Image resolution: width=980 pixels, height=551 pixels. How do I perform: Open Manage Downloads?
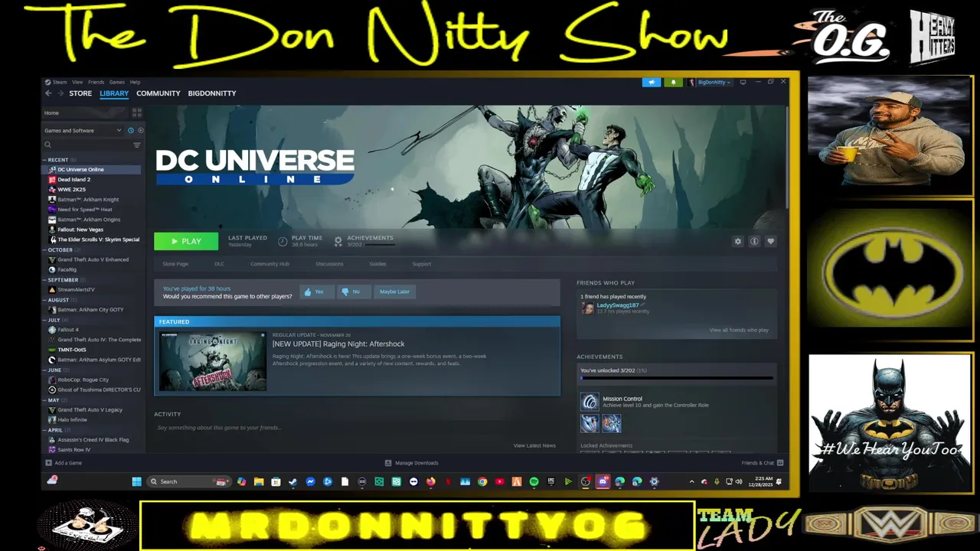(x=412, y=463)
